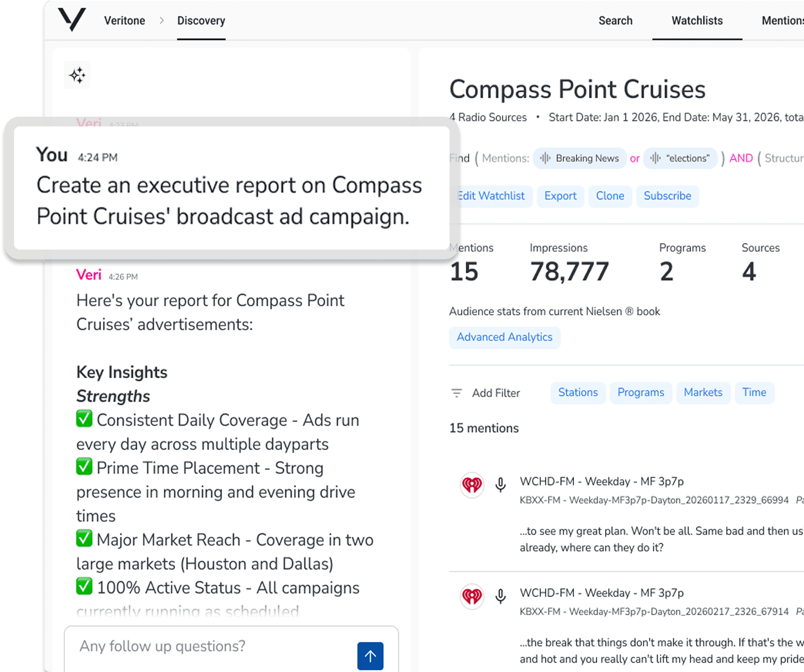Click the AI sparkle icon
The image size is (804, 672).
77,75
